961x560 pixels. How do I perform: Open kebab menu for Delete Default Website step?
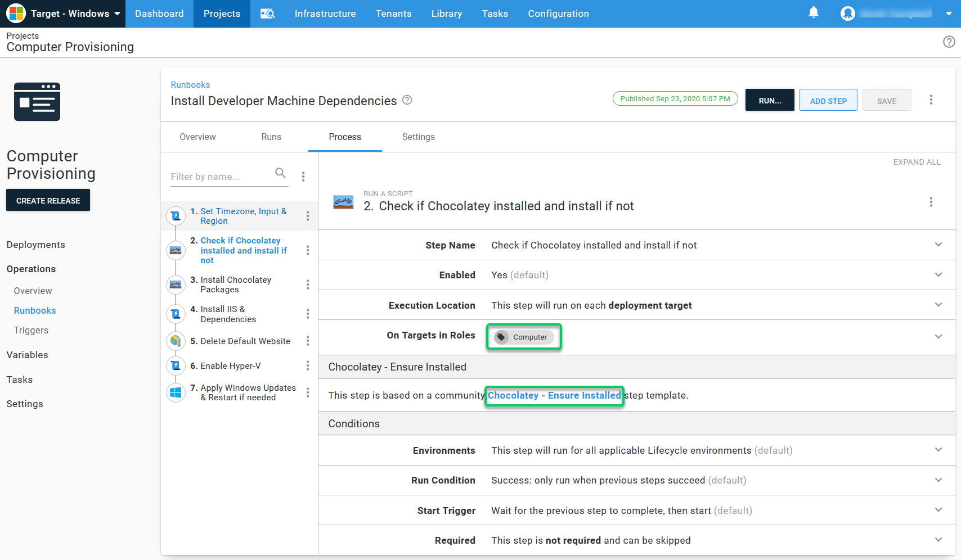point(308,341)
